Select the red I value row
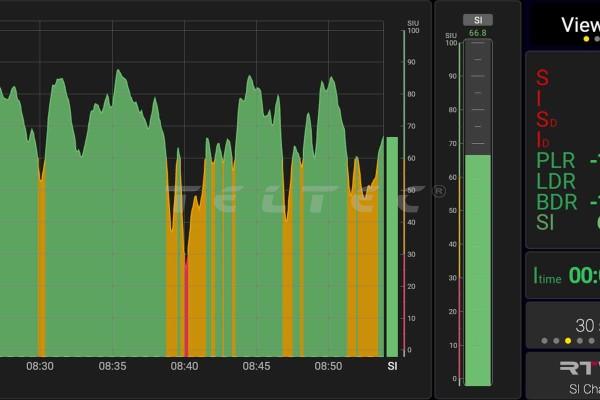 (x=542, y=99)
